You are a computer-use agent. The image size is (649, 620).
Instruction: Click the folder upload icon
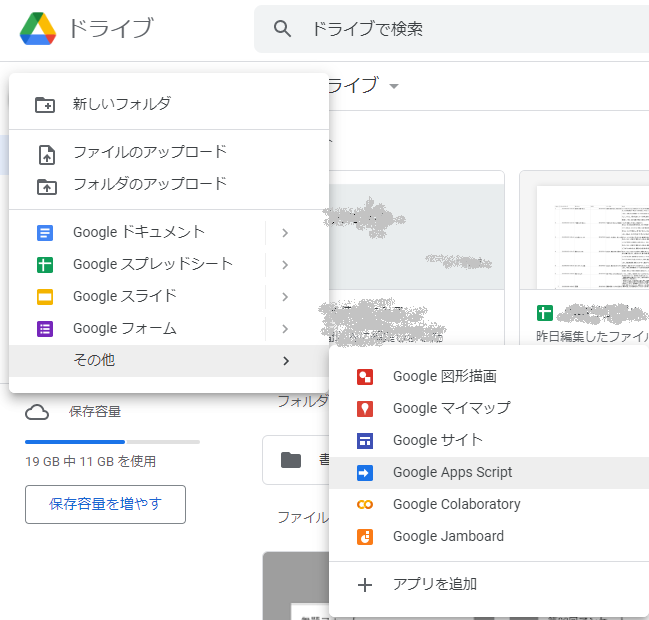[x=47, y=187]
